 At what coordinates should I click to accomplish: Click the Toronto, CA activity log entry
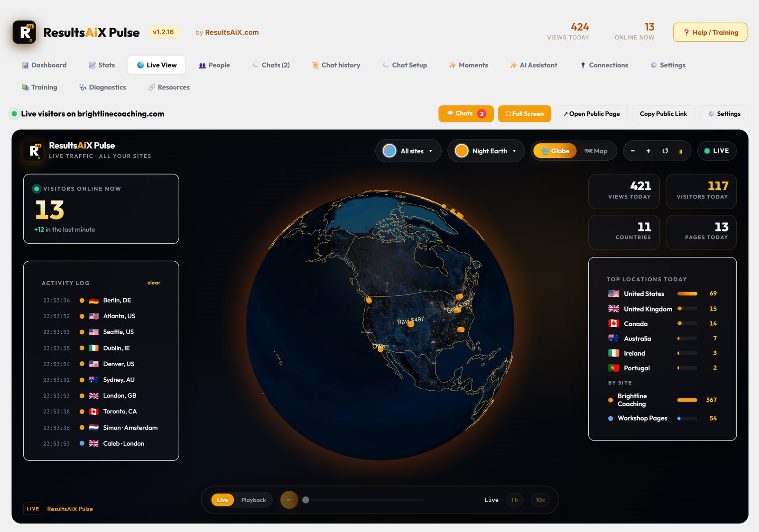[x=101, y=412]
